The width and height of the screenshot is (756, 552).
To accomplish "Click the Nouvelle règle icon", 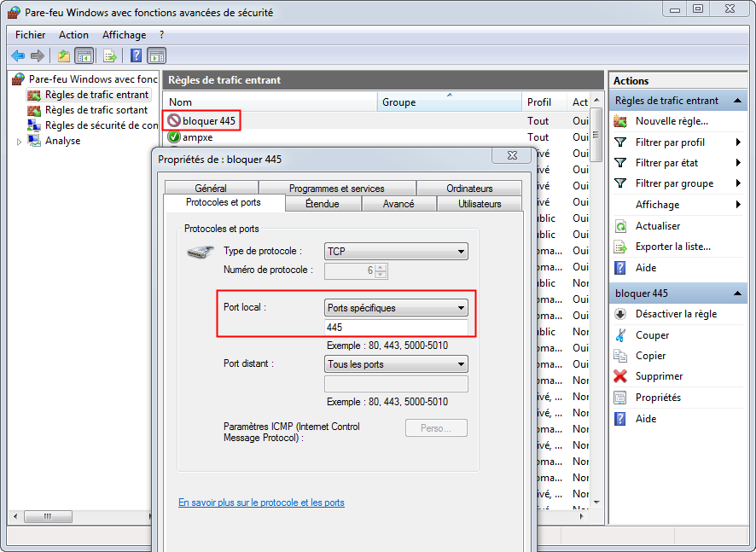I will pos(620,121).
